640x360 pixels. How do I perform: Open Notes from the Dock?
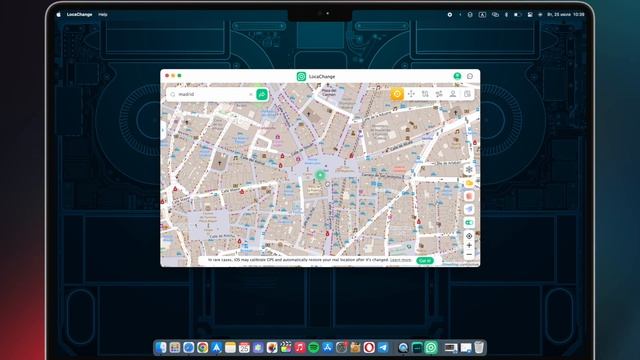230,347
